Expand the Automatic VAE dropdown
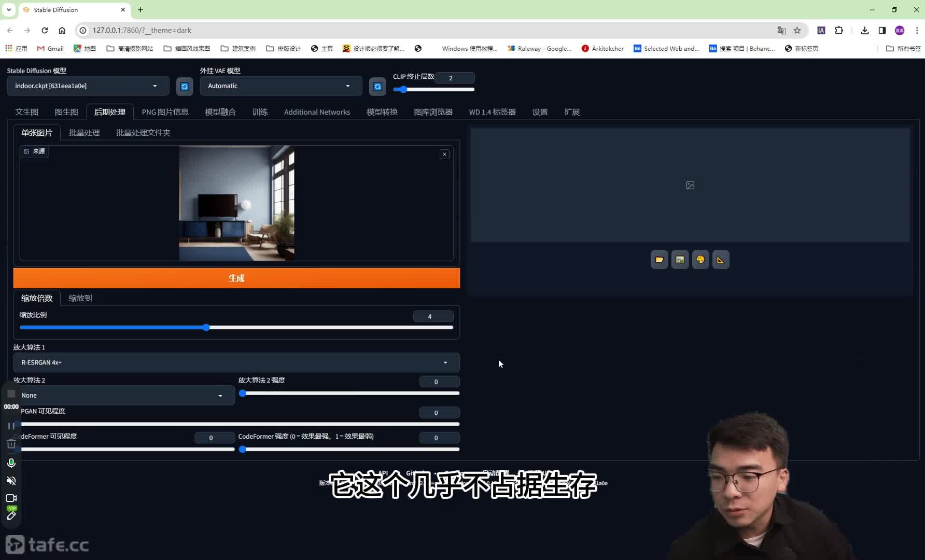Image resolution: width=925 pixels, height=560 pixels. 281,86
